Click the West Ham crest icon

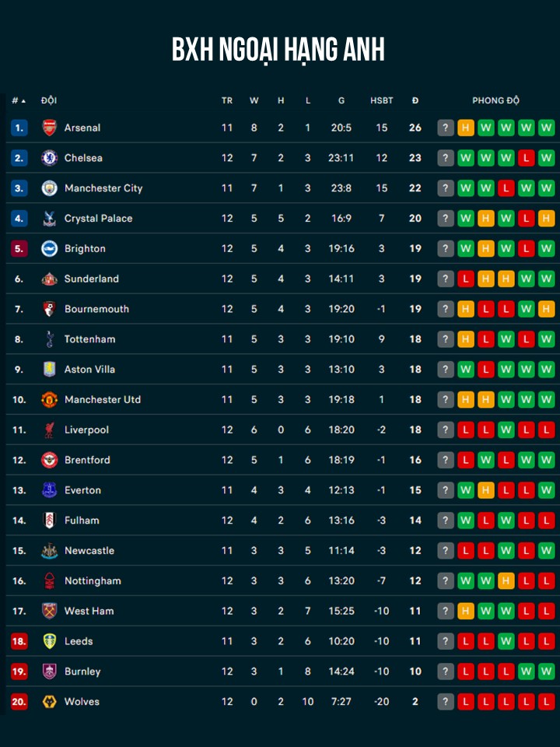[49, 611]
